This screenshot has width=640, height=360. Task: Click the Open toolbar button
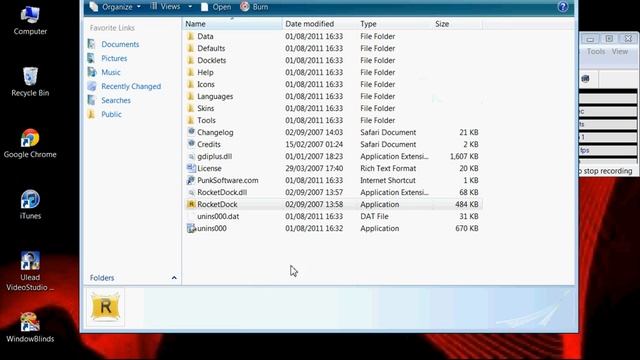click(x=216, y=7)
